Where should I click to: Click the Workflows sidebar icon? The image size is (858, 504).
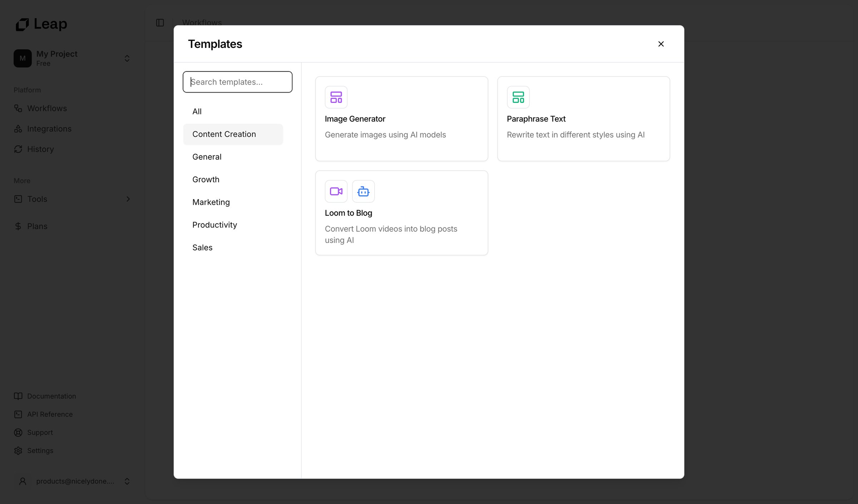[x=18, y=108]
